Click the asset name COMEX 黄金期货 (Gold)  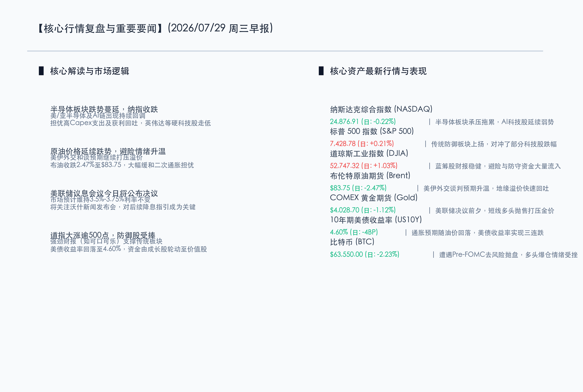(x=374, y=198)
